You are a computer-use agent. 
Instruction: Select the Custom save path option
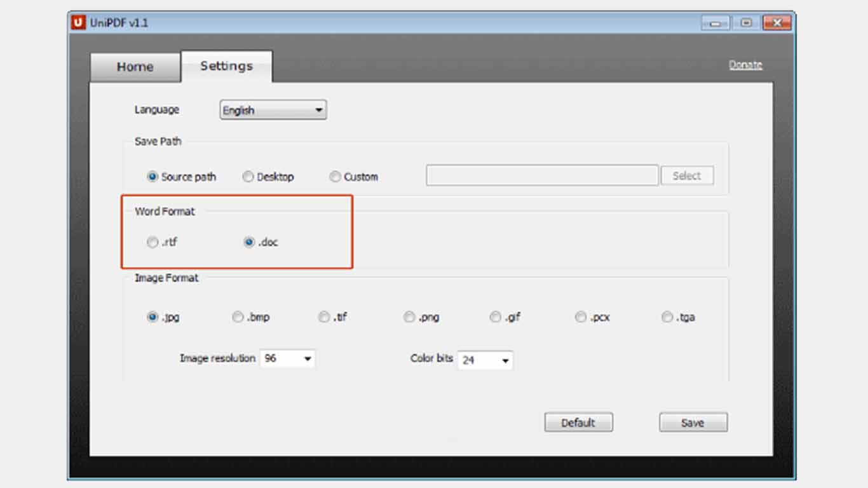coord(354,177)
